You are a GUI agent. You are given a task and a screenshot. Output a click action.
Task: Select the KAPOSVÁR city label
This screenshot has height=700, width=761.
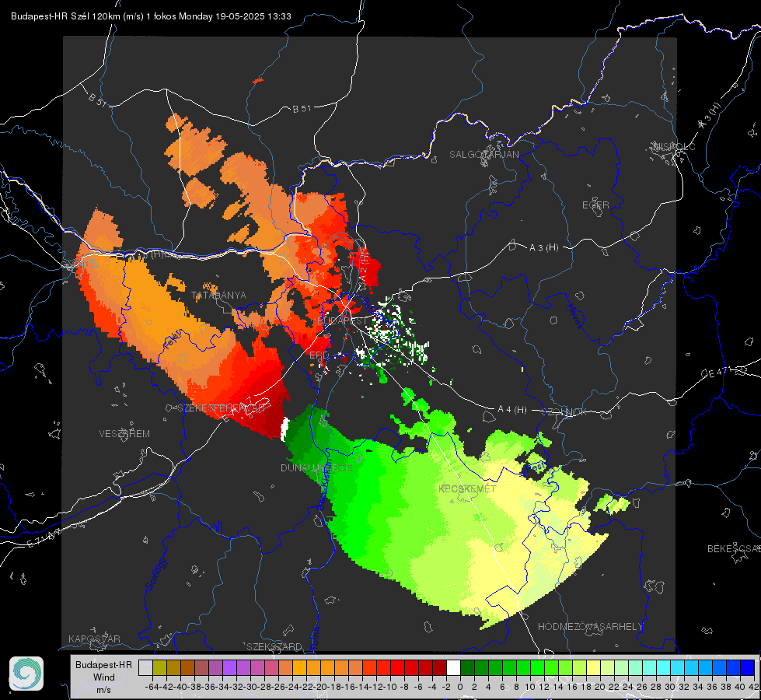pyautogui.click(x=94, y=639)
